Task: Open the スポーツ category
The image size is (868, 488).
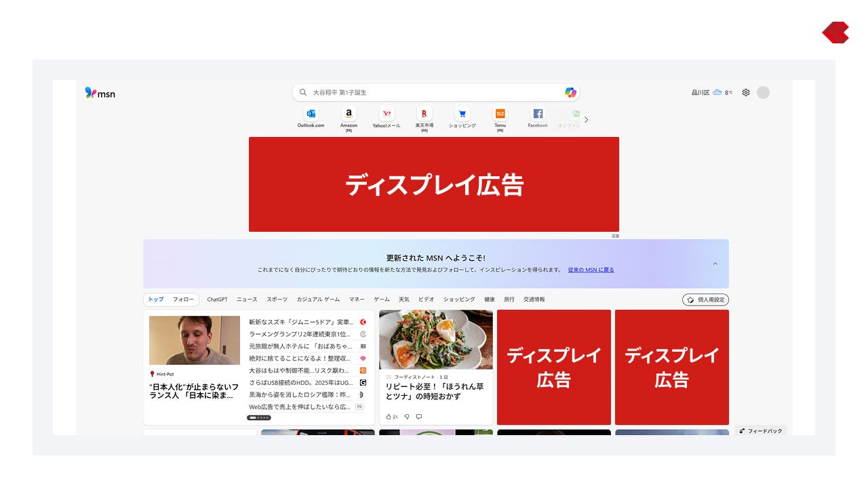Action: click(x=277, y=300)
